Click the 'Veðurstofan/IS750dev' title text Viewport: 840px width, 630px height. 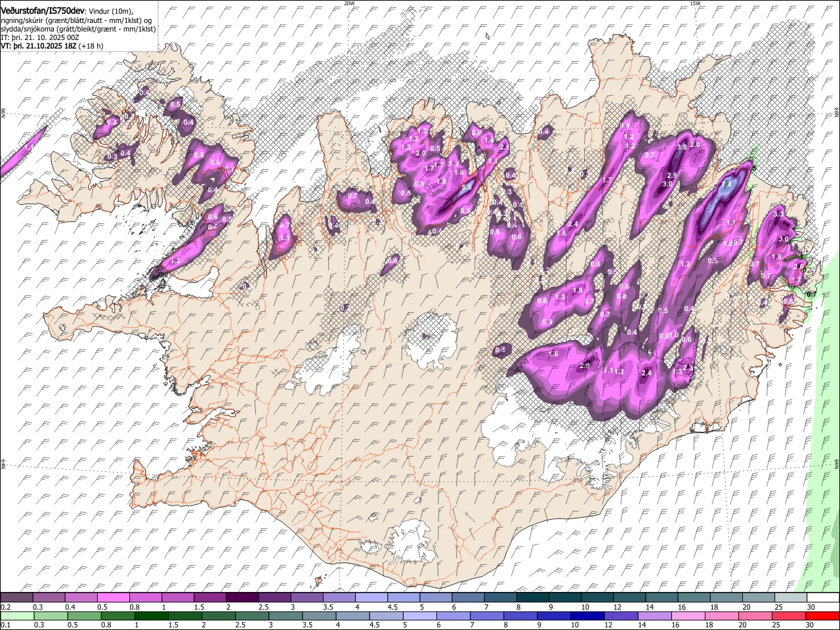[x=43, y=10]
